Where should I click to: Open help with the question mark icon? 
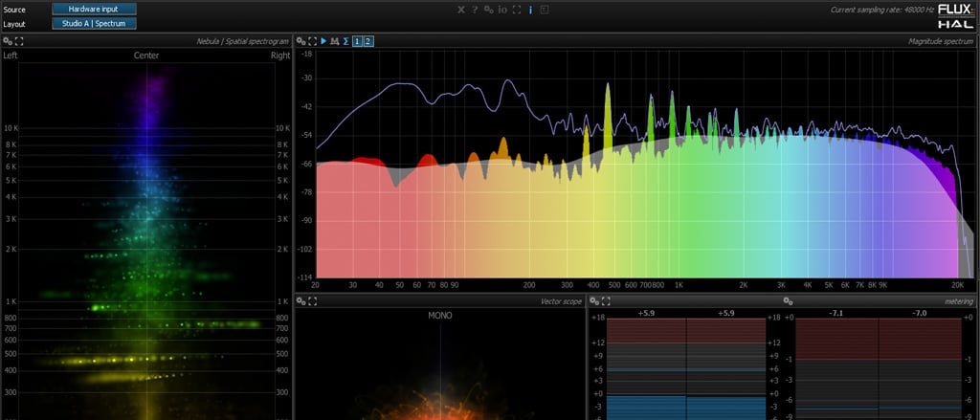(x=475, y=10)
